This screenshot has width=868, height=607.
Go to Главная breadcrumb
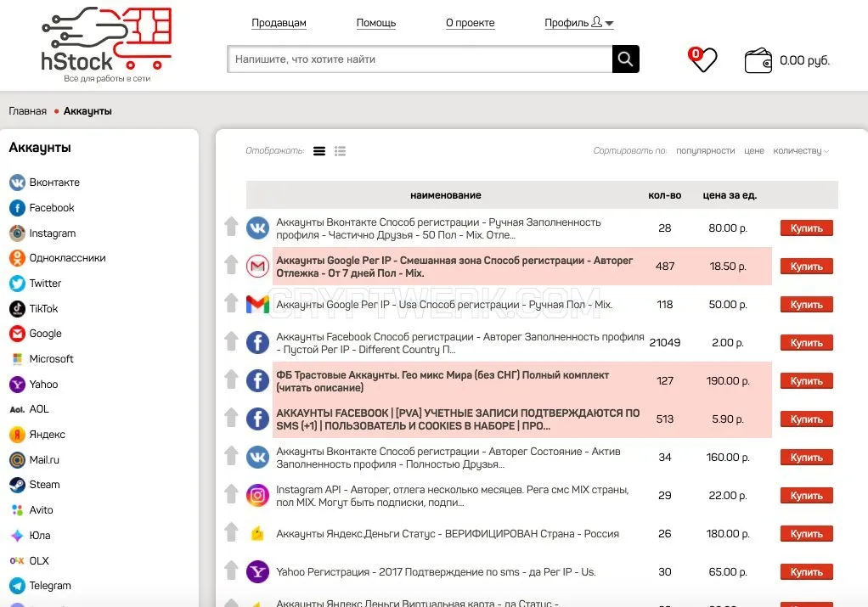(x=28, y=111)
